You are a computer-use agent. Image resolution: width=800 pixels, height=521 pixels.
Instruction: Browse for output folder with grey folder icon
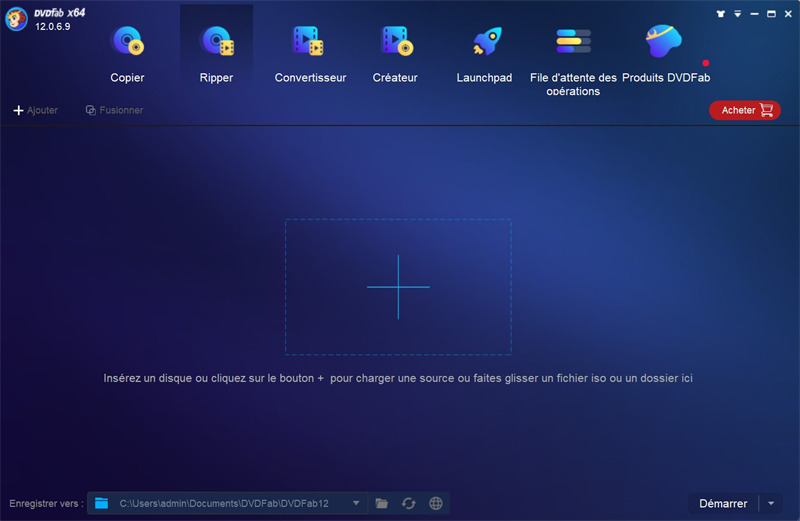click(x=382, y=503)
